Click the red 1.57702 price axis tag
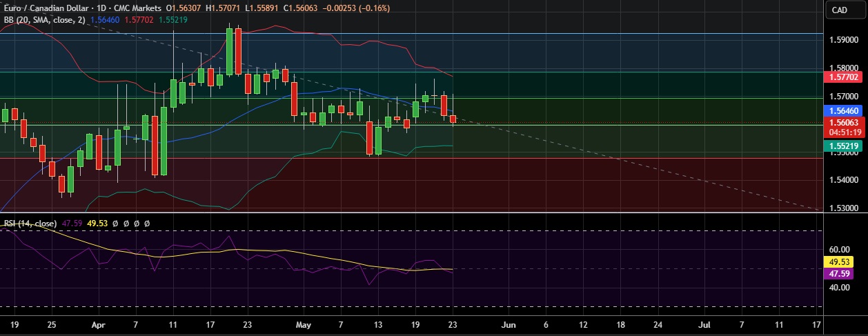 pos(845,79)
